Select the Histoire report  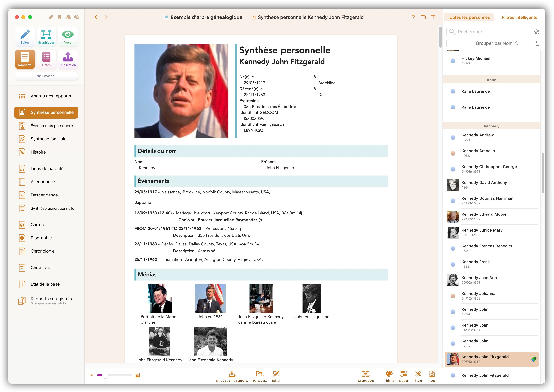click(46, 152)
